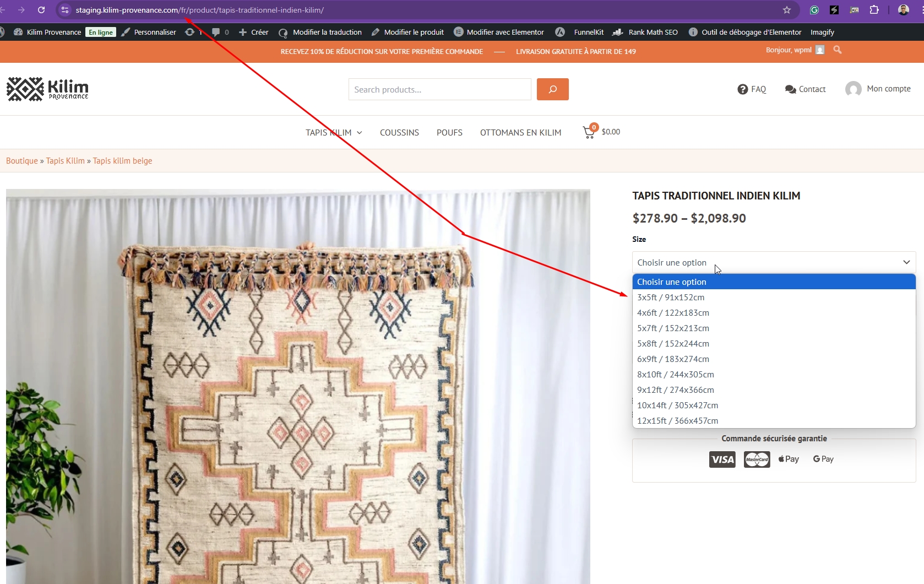Focus the Search products field
Screen dimensions: 924x584
(439, 89)
